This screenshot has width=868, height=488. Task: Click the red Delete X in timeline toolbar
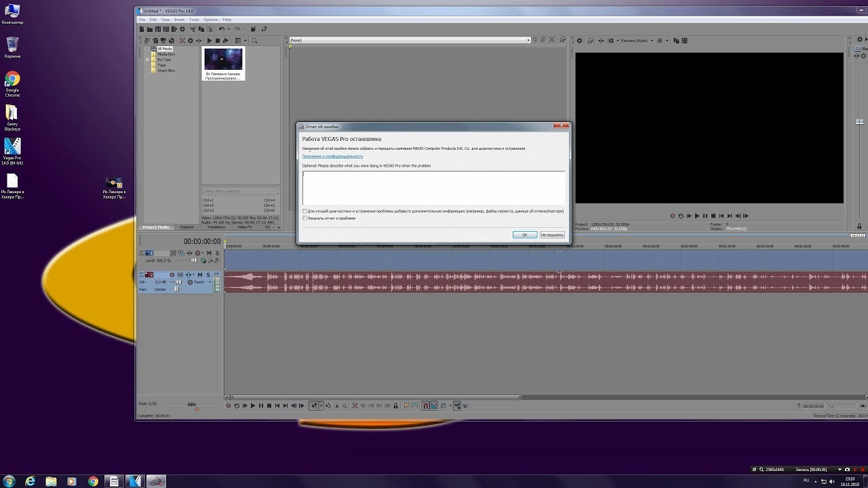[355, 406]
